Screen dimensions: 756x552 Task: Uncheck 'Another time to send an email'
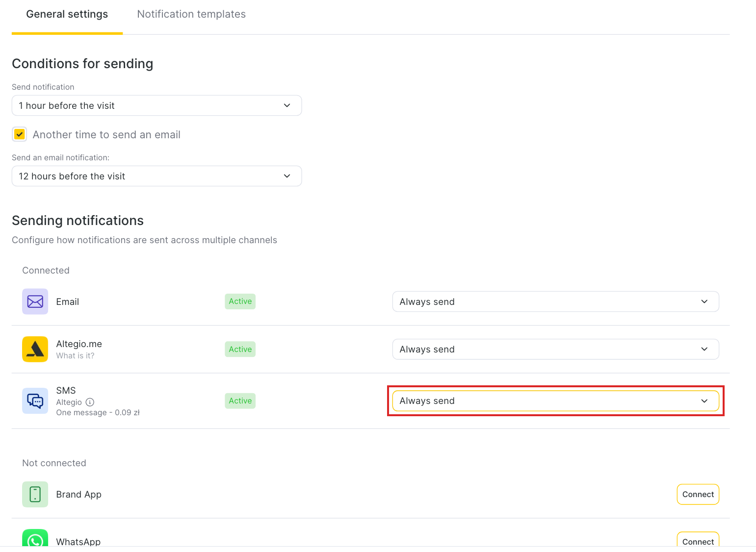coord(20,134)
